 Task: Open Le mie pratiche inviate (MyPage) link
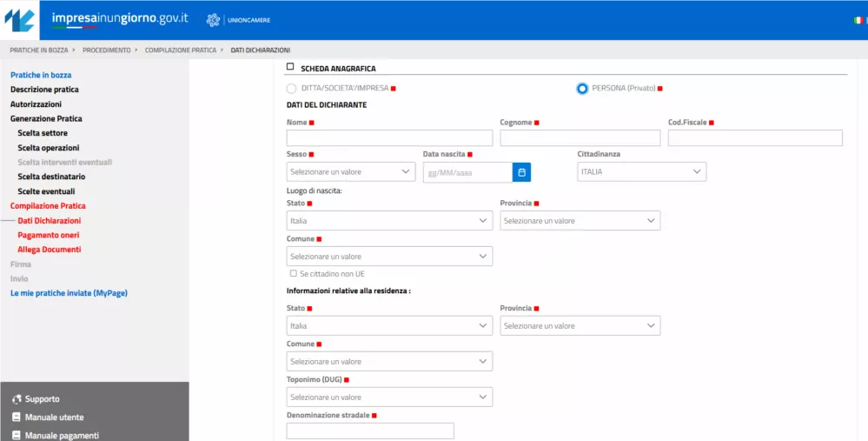(x=69, y=293)
